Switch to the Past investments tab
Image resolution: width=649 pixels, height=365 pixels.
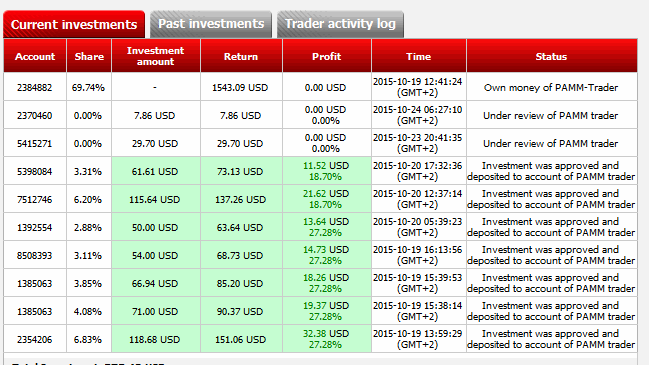click(x=211, y=24)
